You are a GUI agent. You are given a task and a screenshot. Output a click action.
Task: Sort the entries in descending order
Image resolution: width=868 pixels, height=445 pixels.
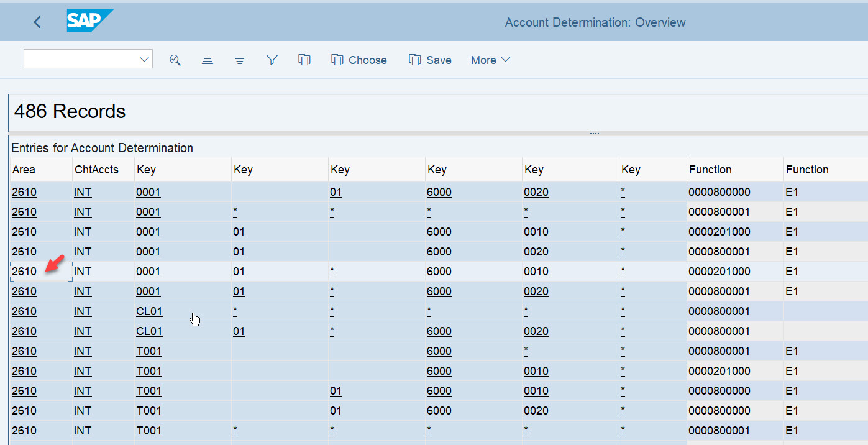tap(240, 60)
